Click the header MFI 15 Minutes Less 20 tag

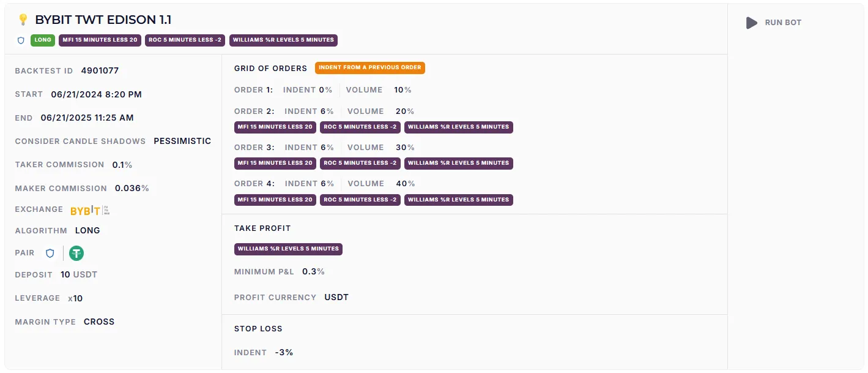tap(100, 40)
